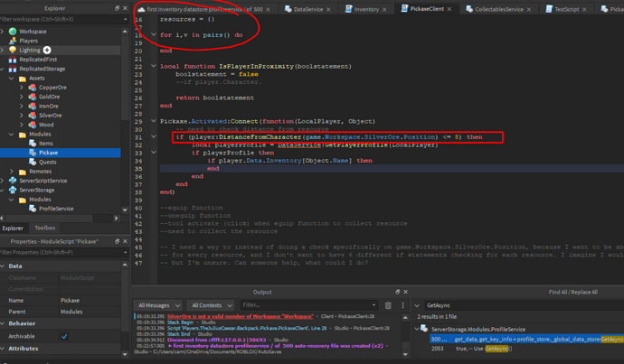Click the Quests module script icon
Viewport: 624px width, 364px height.
pyautogui.click(x=33, y=163)
